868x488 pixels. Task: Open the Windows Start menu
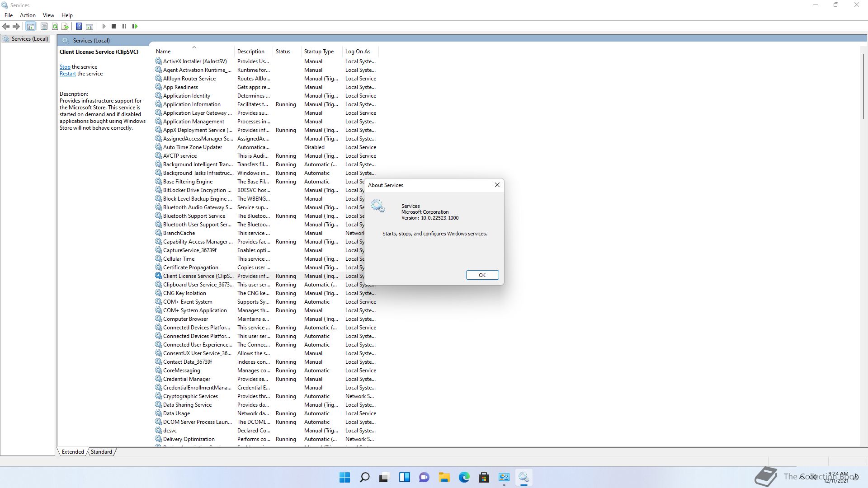click(344, 477)
